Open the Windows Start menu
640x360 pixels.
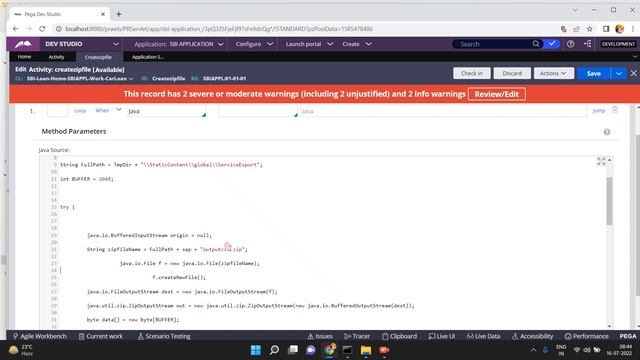(x=256, y=350)
